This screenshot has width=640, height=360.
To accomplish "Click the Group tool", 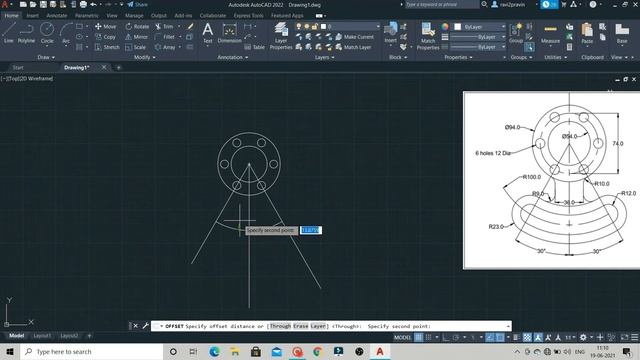I will (516, 33).
